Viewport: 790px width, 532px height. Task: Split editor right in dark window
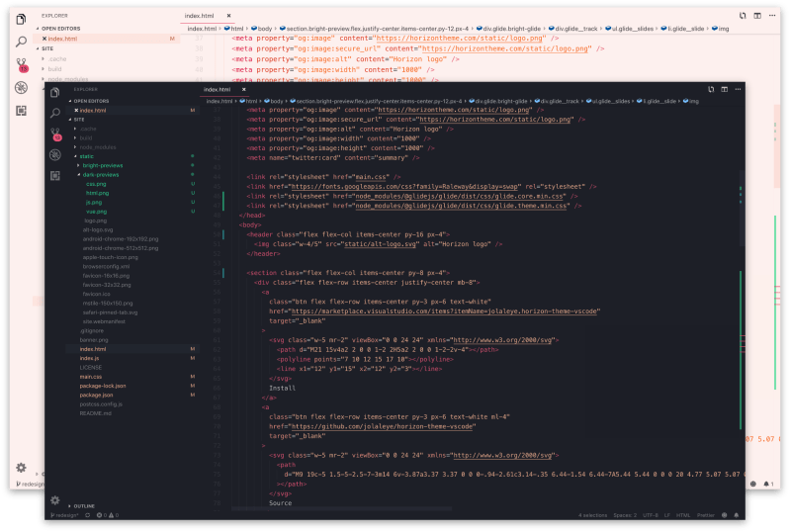724,89
